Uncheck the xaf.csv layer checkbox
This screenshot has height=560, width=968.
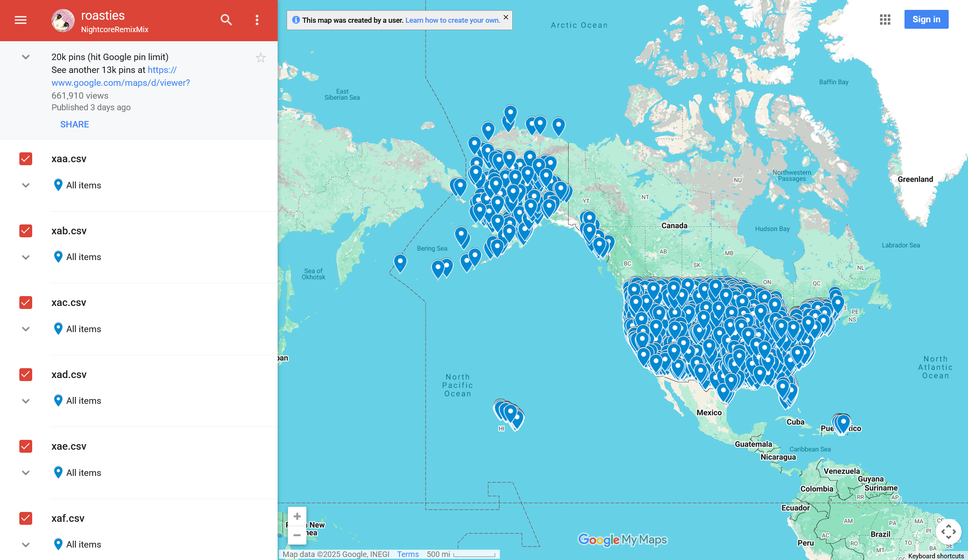click(x=26, y=518)
